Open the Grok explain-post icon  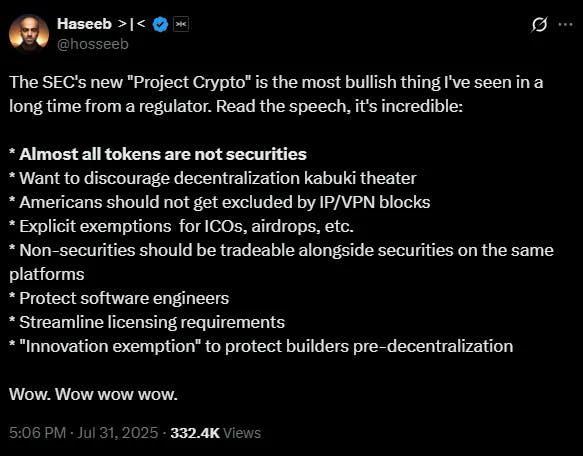539,25
